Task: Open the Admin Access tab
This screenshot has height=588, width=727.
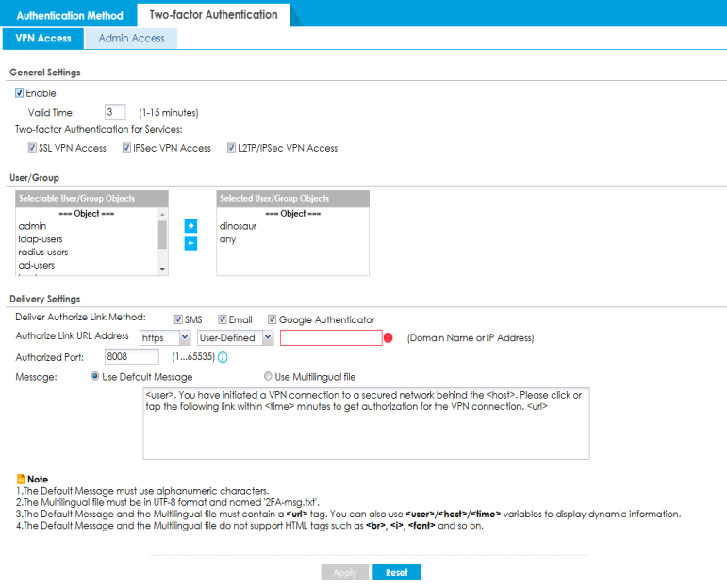Action: tap(131, 39)
